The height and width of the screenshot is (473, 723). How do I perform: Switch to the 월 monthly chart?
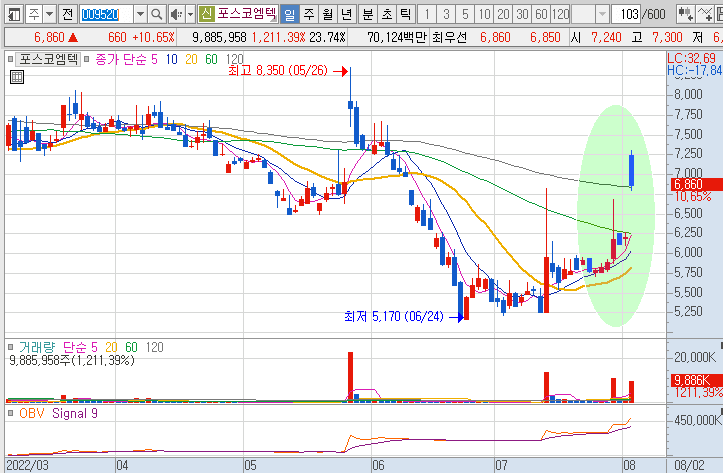coord(328,15)
